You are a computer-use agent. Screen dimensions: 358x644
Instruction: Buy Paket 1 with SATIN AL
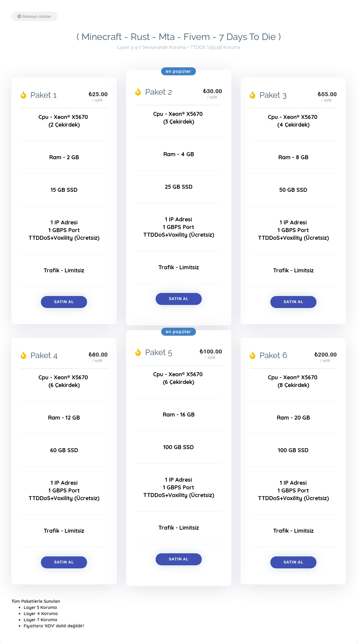coord(64,302)
